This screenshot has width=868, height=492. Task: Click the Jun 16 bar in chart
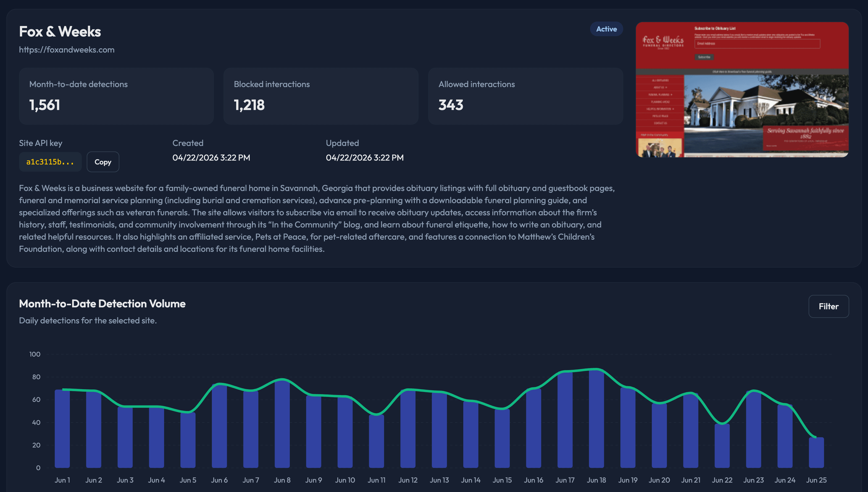pyautogui.click(x=533, y=428)
